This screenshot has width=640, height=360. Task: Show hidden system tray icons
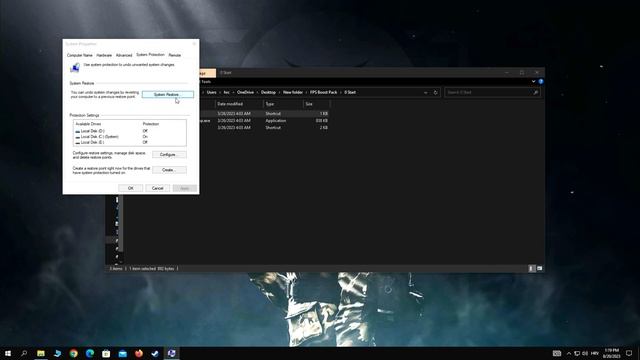coord(569,353)
